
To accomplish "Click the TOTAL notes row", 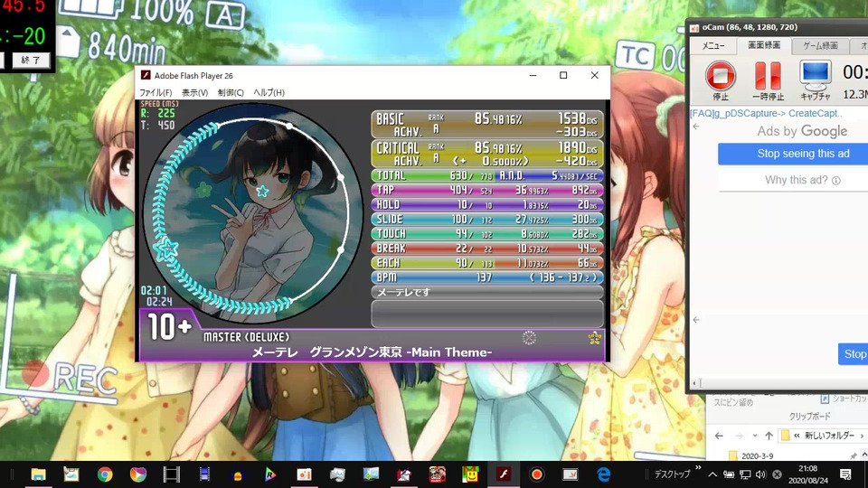I will pos(487,176).
